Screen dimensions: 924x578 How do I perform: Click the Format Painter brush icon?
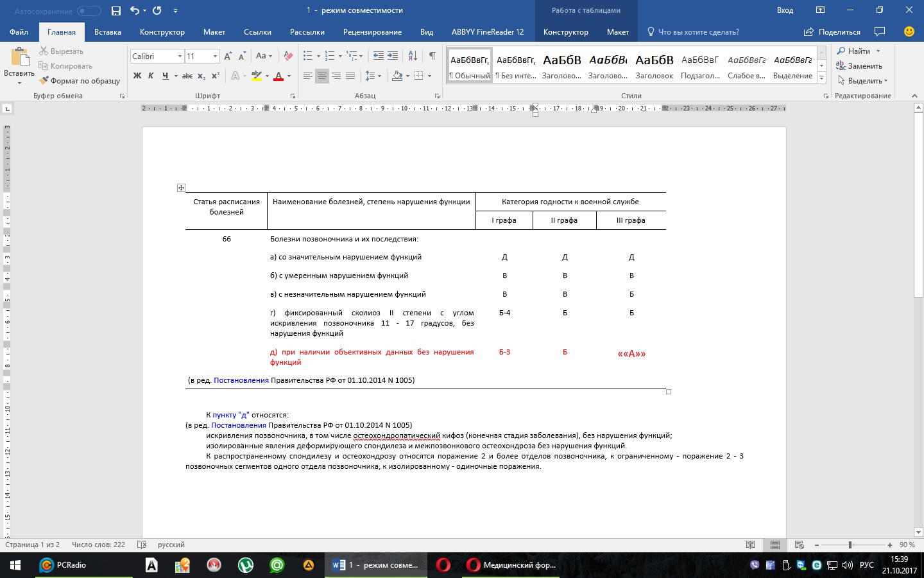coord(44,81)
